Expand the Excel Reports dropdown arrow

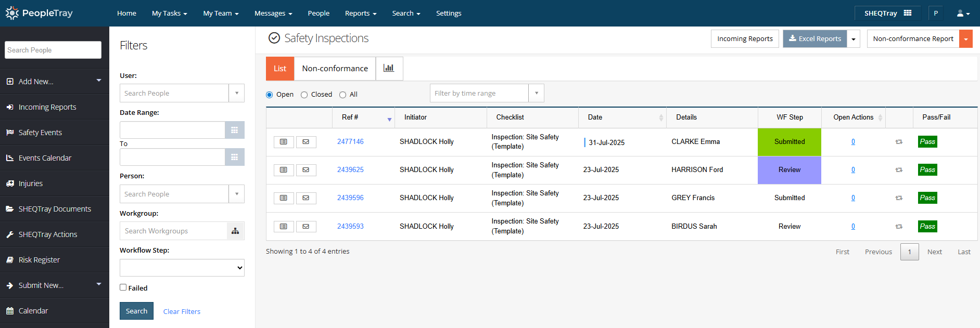pyautogui.click(x=854, y=39)
